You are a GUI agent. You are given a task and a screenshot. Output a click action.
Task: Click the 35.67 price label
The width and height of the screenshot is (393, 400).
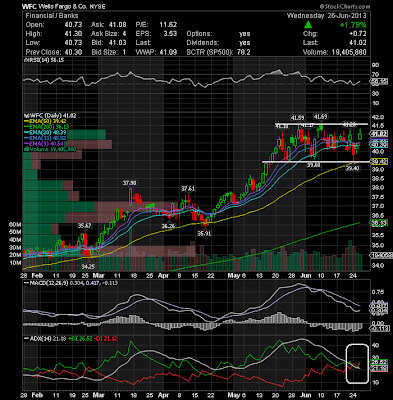pyautogui.click(x=84, y=226)
